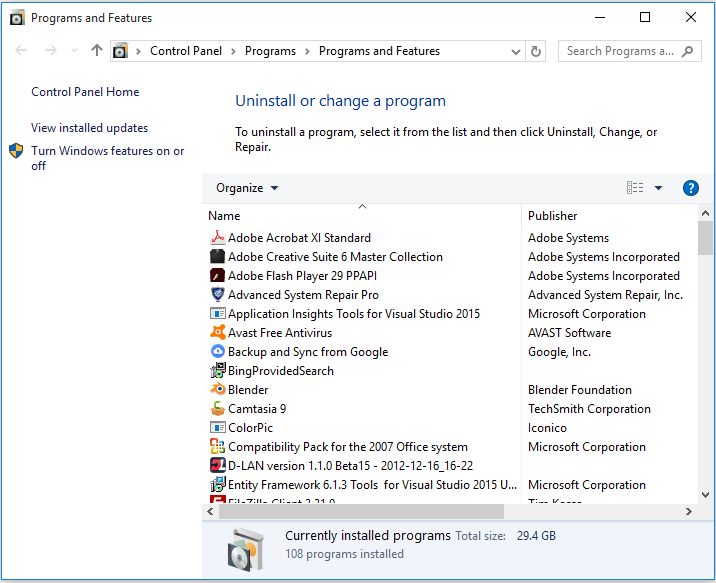Go up one level with the up arrow
The image size is (716, 583).
[x=96, y=50]
